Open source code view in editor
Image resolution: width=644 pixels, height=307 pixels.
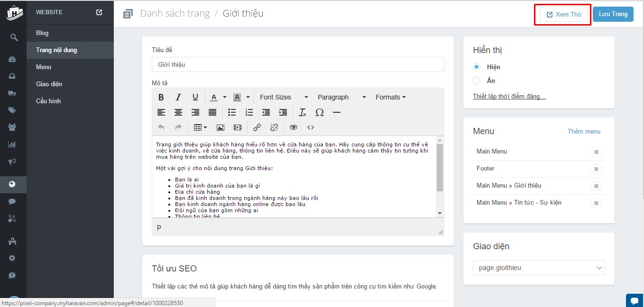311,127
